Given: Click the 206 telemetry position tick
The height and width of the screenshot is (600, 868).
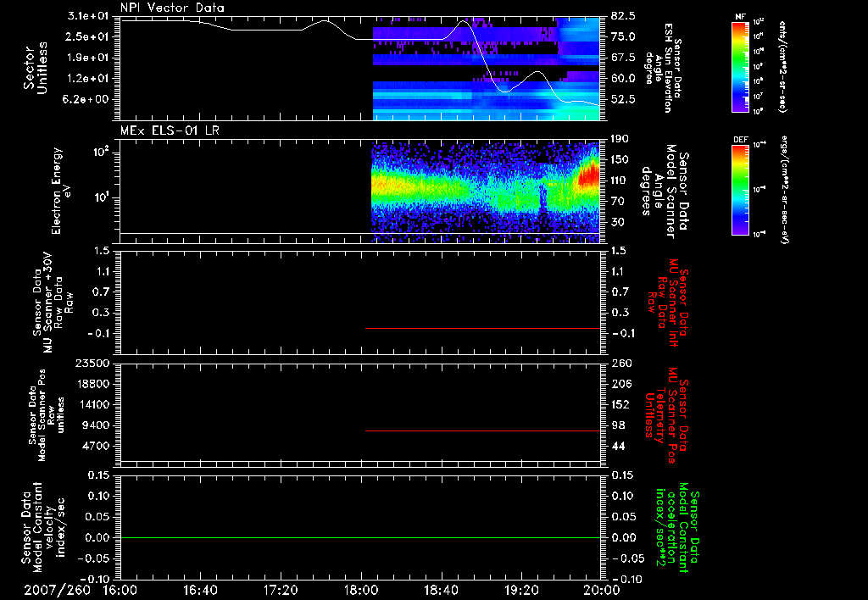Looking at the screenshot, I should [621, 384].
